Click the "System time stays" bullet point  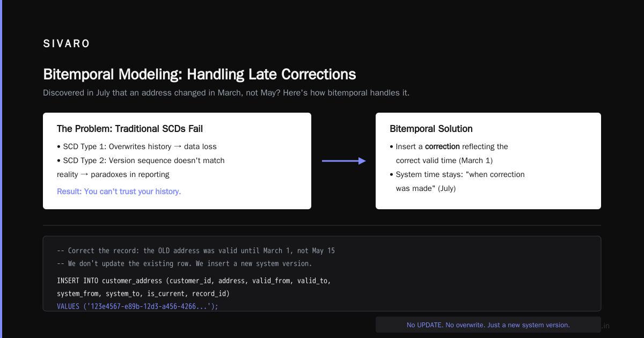pos(457,181)
